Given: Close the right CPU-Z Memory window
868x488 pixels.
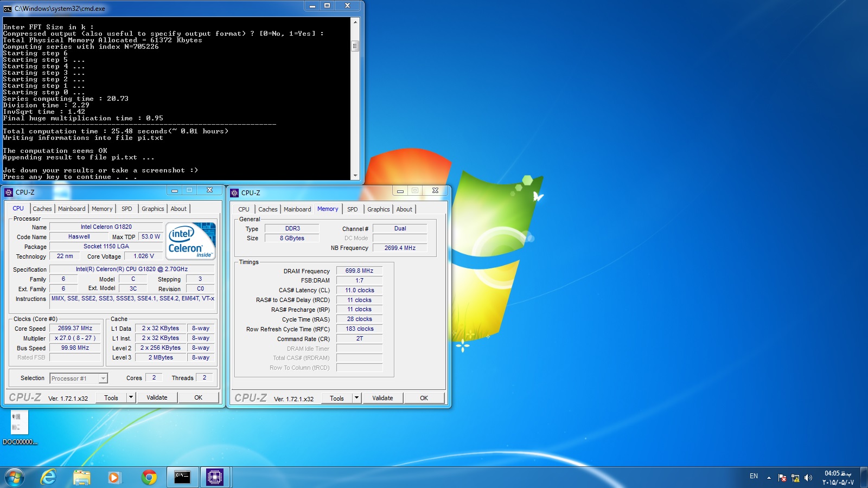Looking at the screenshot, I should (435, 191).
